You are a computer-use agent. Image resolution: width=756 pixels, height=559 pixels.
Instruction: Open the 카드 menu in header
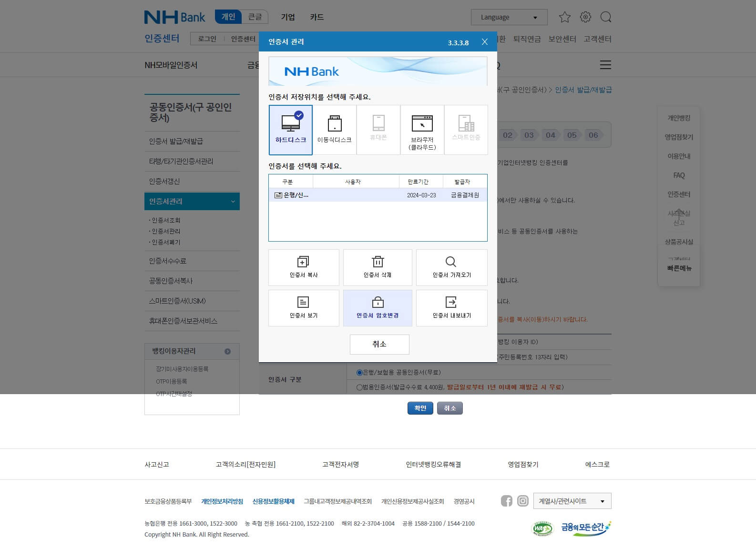pyautogui.click(x=317, y=17)
